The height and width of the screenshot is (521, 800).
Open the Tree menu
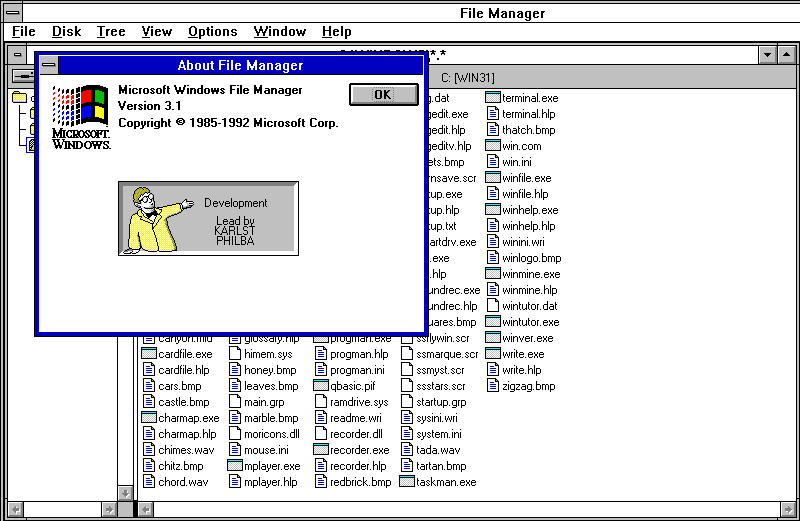tap(111, 32)
